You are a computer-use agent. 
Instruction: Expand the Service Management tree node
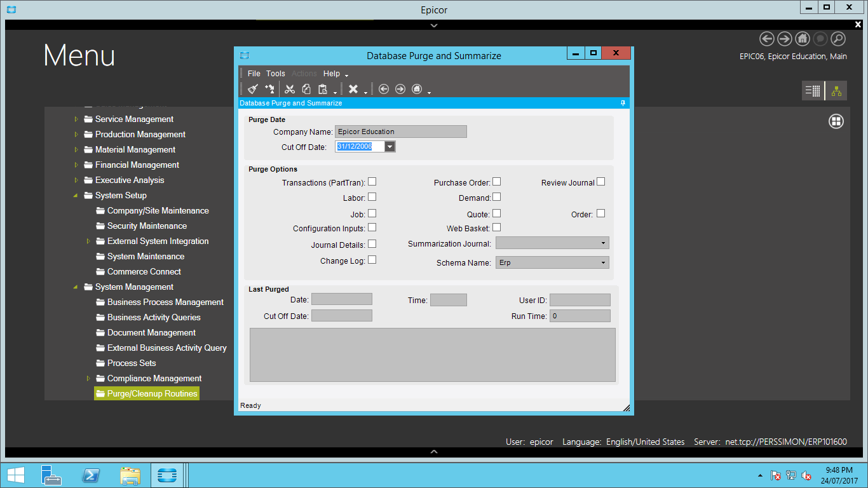pyautogui.click(x=76, y=119)
